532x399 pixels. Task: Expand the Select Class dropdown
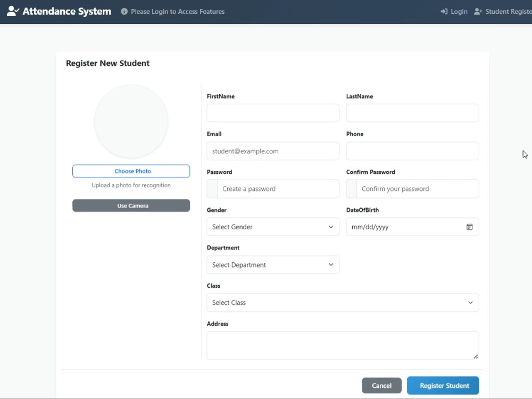pyautogui.click(x=343, y=303)
